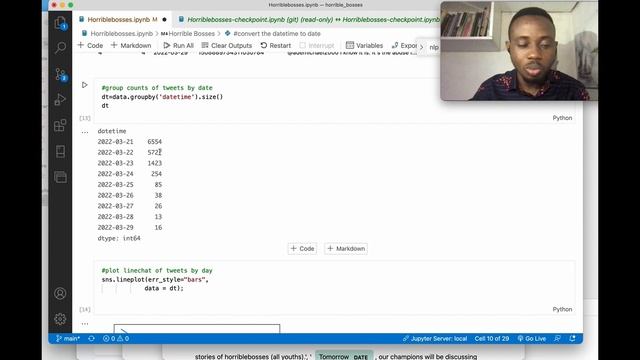Click the 2022-03-21 output row
Image resolution: width=640 pixels, height=360 pixels.
pos(130,142)
